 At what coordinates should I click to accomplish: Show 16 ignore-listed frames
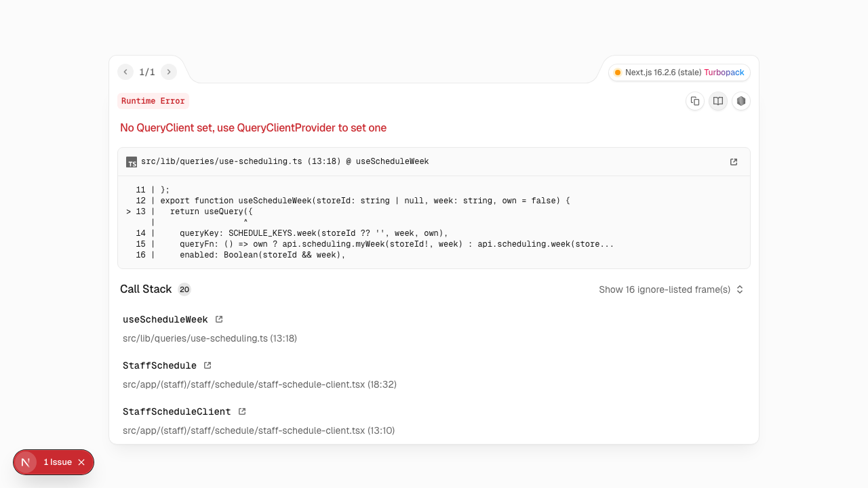pos(671,289)
